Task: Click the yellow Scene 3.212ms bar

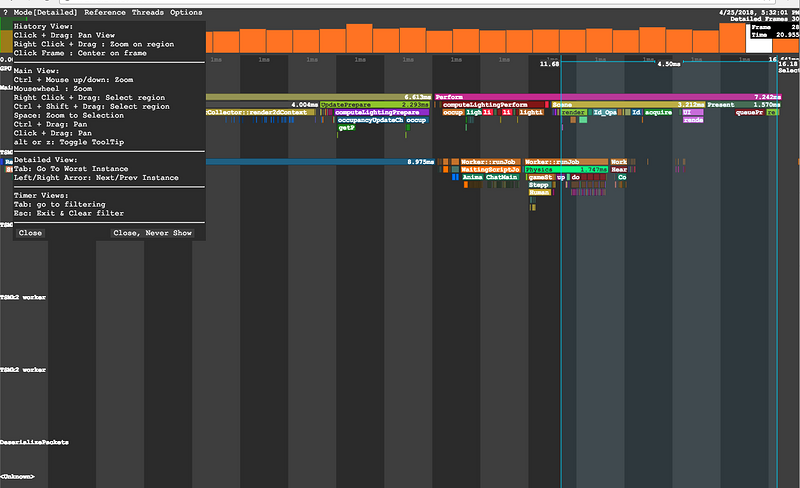Action: (628, 105)
